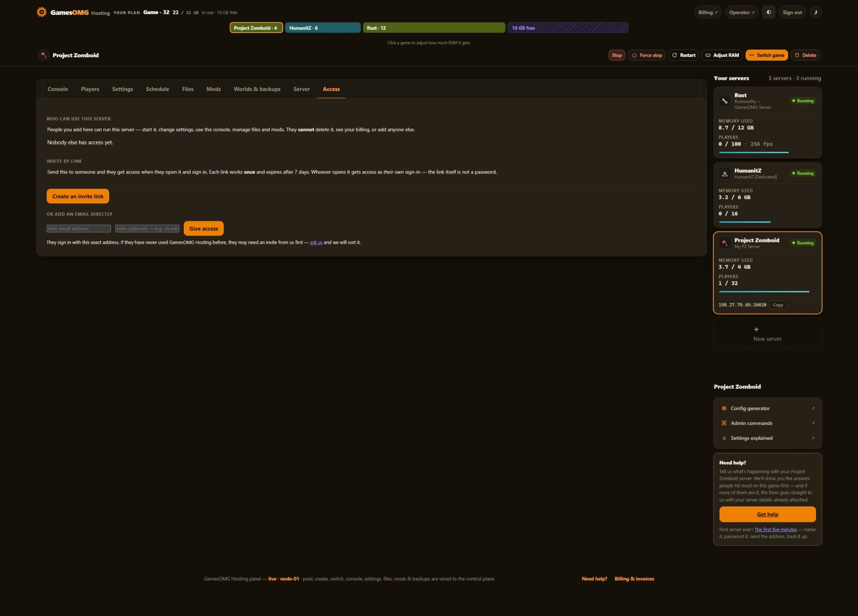858x616 pixels.
Task: Select the HumanitZ · 6 RAM segment
Action: [x=323, y=28]
